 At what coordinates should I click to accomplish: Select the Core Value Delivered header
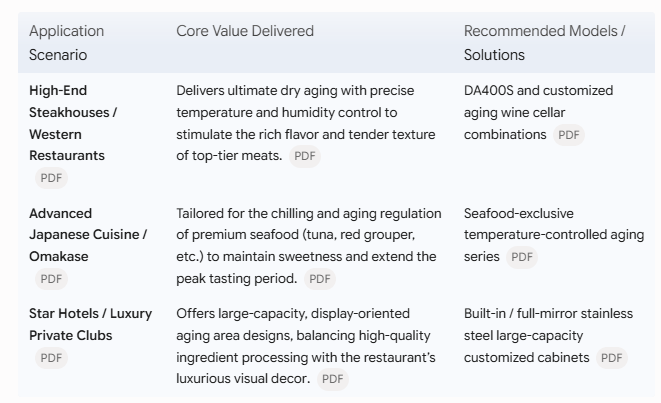click(245, 31)
